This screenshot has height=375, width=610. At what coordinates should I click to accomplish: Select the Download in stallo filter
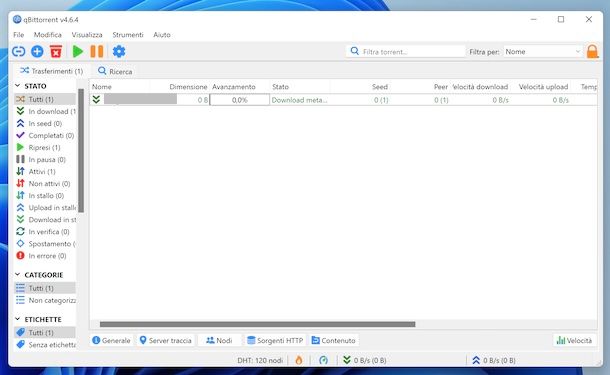(46, 220)
